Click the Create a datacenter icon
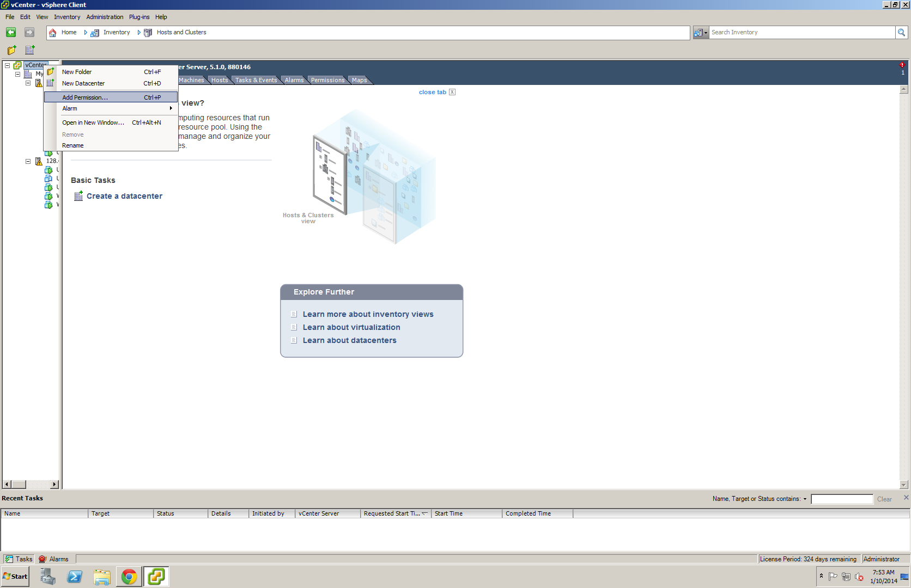Viewport: 911px width, 588px height. tap(78, 195)
